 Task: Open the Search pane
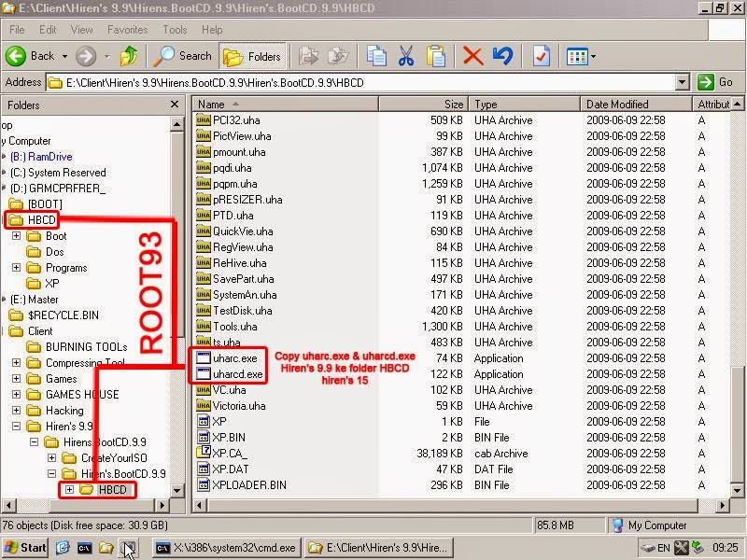(182, 56)
